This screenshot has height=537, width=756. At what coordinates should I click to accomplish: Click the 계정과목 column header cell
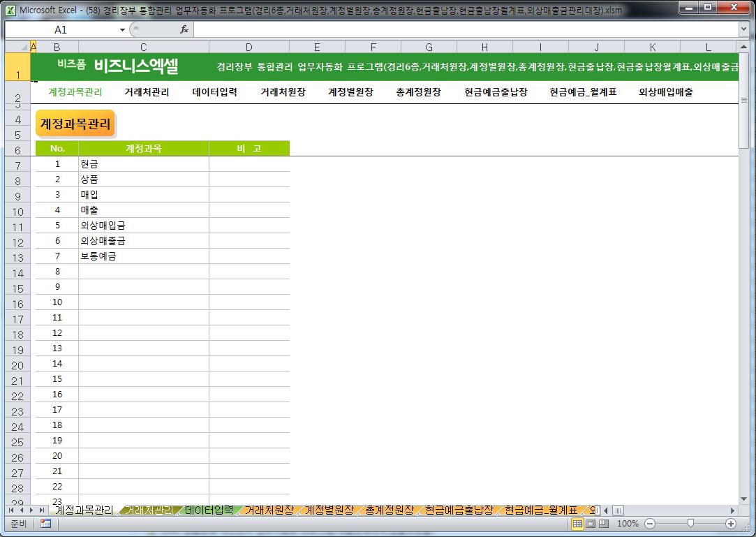click(x=144, y=149)
